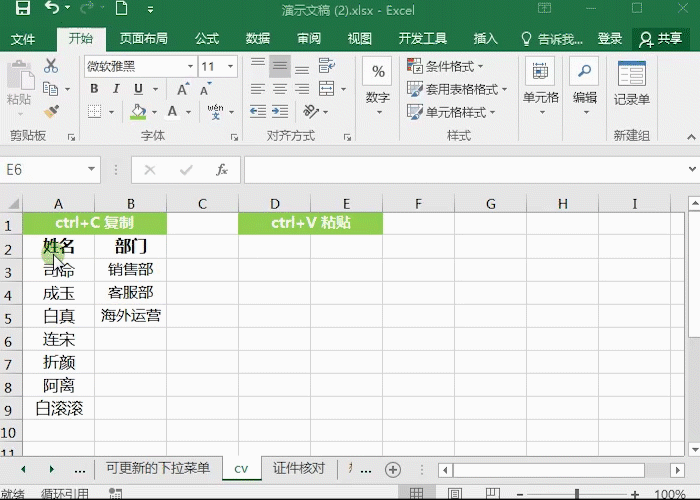Open the 数据 ribbon tab
Image resolution: width=700 pixels, height=500 pixels.
(x=258, y=39)
